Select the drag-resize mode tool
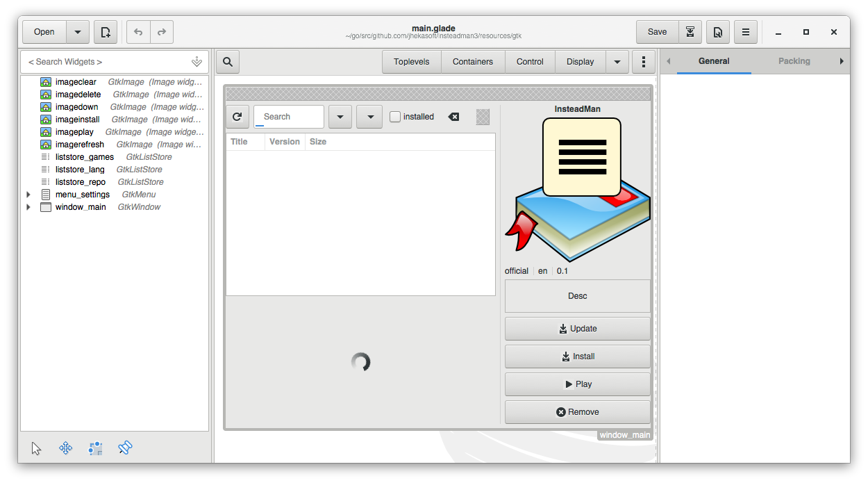This screenshot has width=868, height=483. (x=66, y=448)
